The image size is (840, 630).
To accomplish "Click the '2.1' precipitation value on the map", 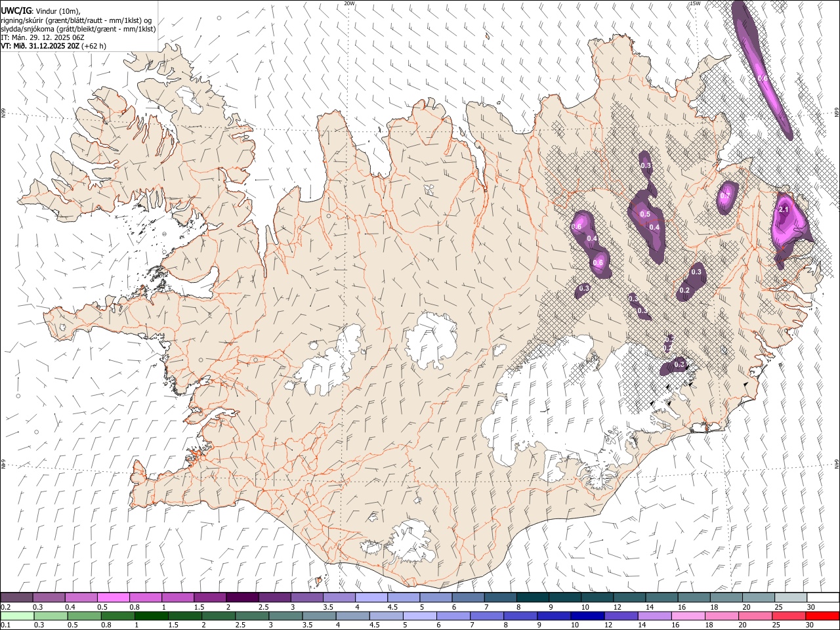I will point(783,209).
